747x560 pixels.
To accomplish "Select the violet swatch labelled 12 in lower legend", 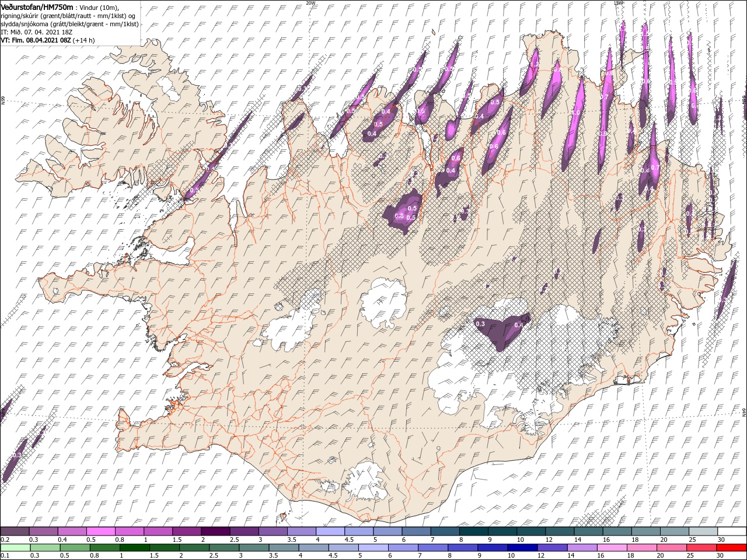I will (551, 548).
